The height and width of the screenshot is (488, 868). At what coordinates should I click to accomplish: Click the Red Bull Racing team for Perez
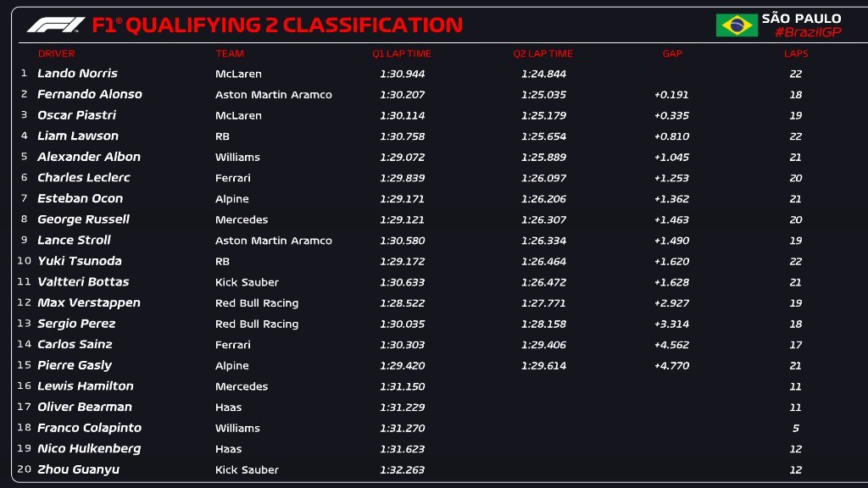tap(257, 324)
